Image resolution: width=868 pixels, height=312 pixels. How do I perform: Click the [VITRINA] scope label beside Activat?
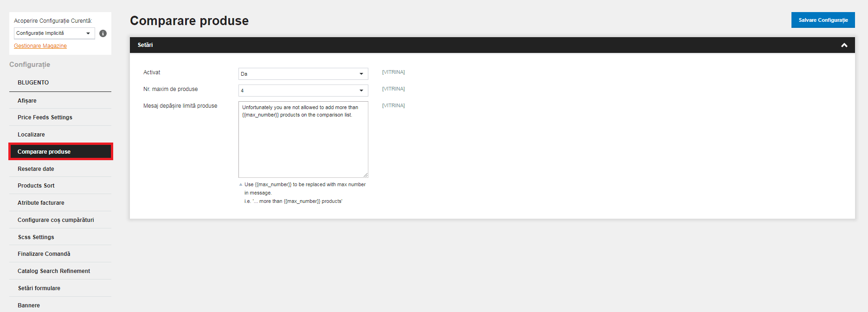click(393, 72)
